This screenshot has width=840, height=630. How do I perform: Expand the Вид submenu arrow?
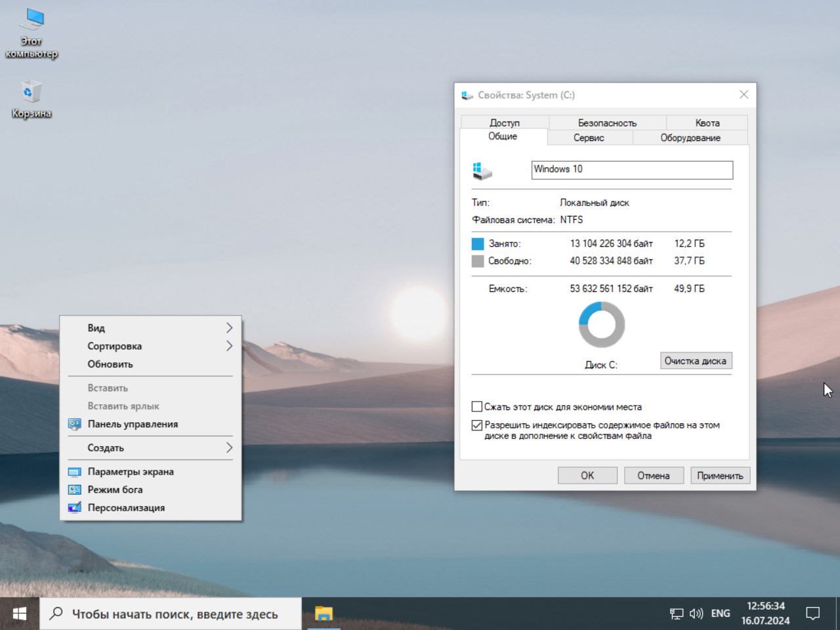click(x=229, y=327)
